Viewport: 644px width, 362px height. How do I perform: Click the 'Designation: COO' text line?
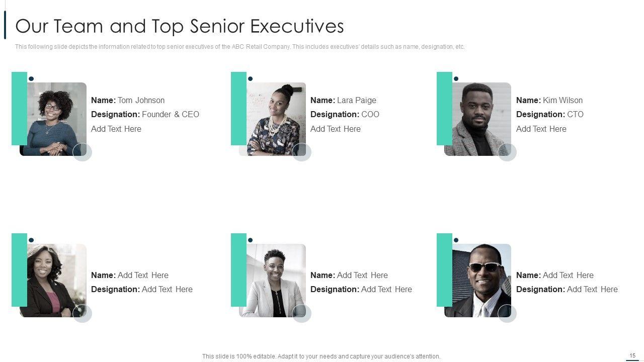click(x=345, y=114)
